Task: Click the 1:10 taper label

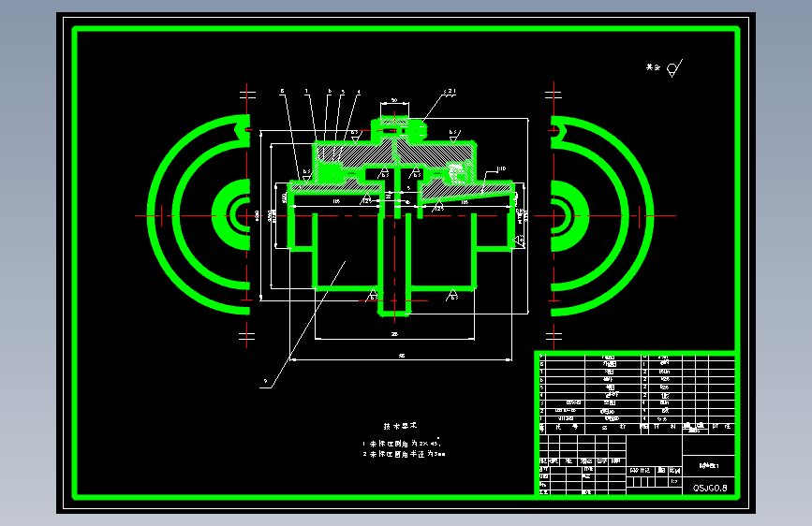Action: point(501,168)
